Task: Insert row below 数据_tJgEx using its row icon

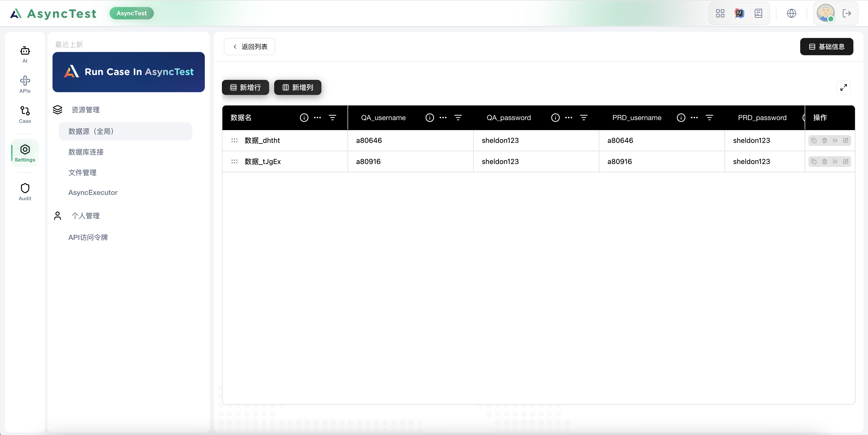Action: coord(835,161)
